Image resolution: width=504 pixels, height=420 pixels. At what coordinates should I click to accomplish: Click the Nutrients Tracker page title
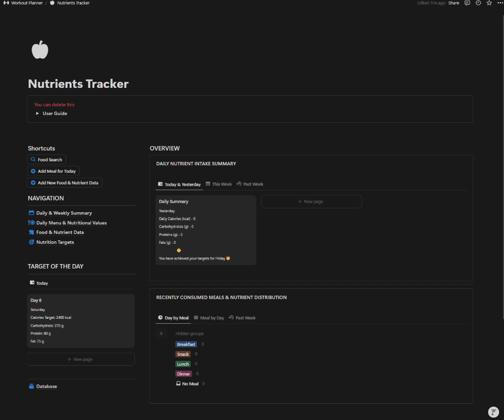[78, 84]
